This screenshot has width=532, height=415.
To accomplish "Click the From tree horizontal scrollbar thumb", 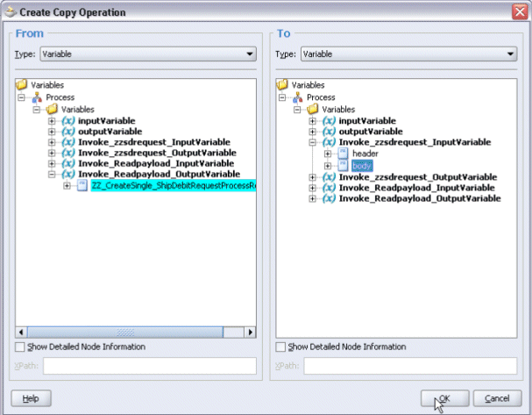I will 125,333.
